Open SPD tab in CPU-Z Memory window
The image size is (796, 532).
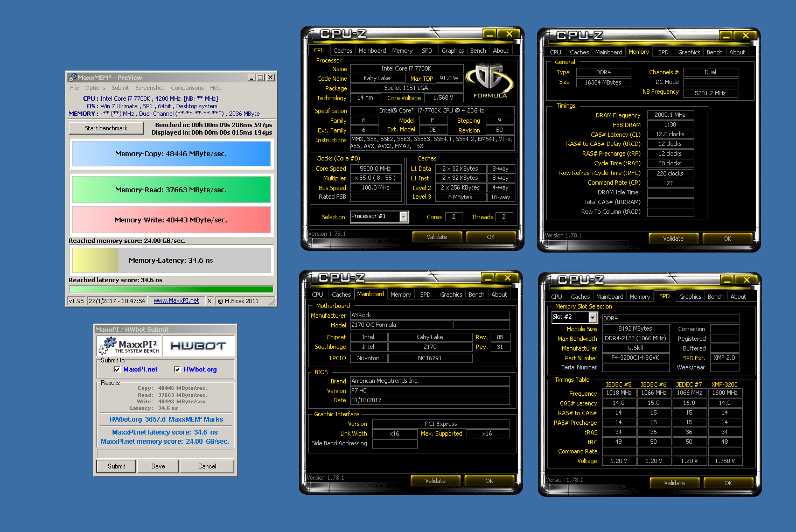664,52
